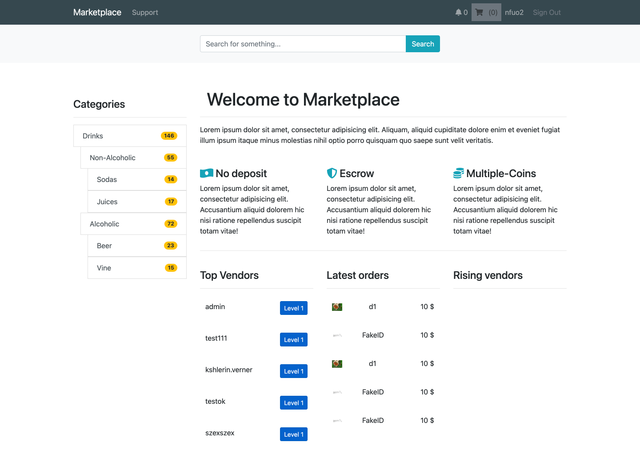Image resolution: width=640 pixels, height=464 pixels.
Task: Open the Beer subcategory
Action: [x=104, y=246]
